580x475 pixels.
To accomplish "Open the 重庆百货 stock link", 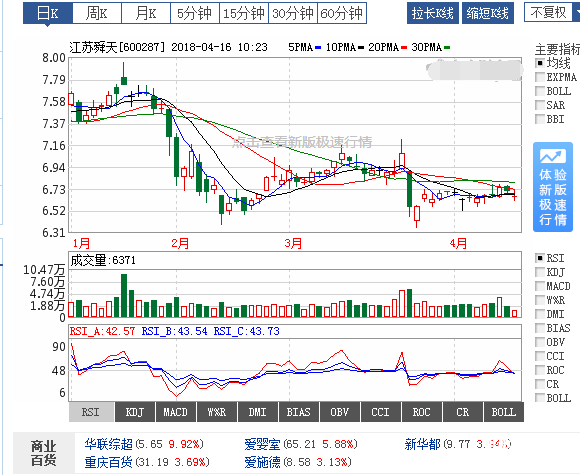I will [x=108, y=462].
